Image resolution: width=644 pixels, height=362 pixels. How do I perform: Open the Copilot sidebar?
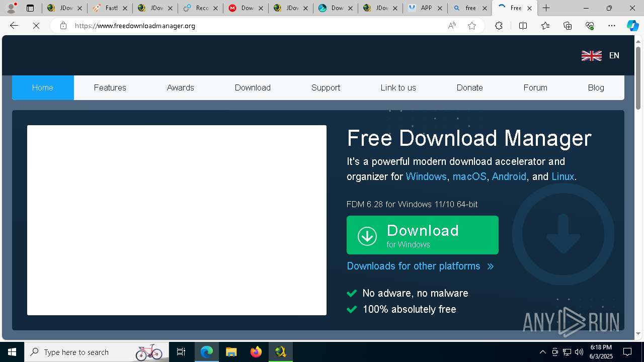pyautogui.click(x=632, y=26)
